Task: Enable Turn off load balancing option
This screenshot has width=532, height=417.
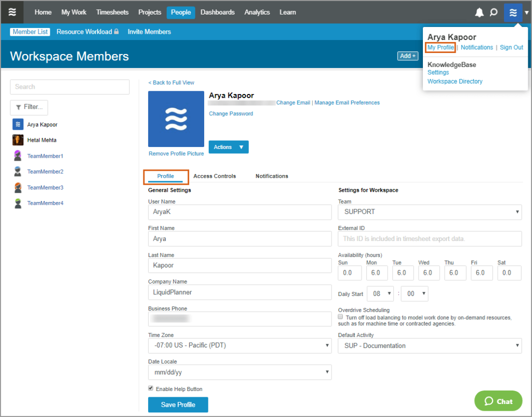Action: (x=340, y=317)
